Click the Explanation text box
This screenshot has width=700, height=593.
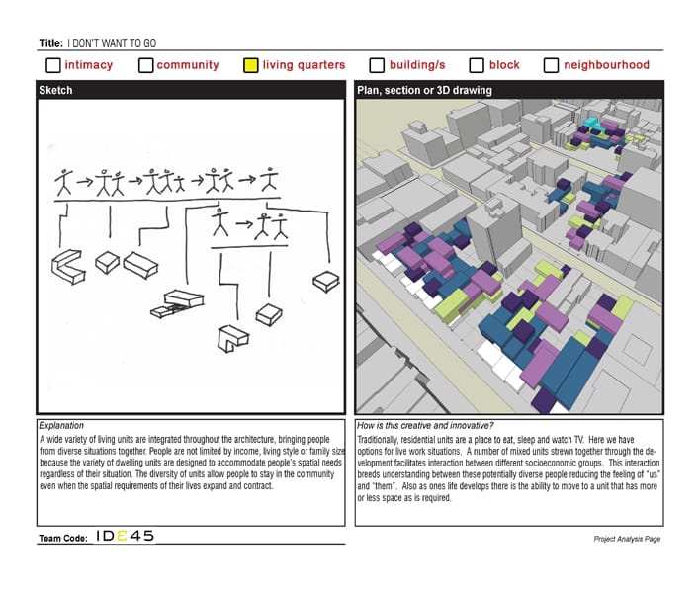tap(191, 472)
